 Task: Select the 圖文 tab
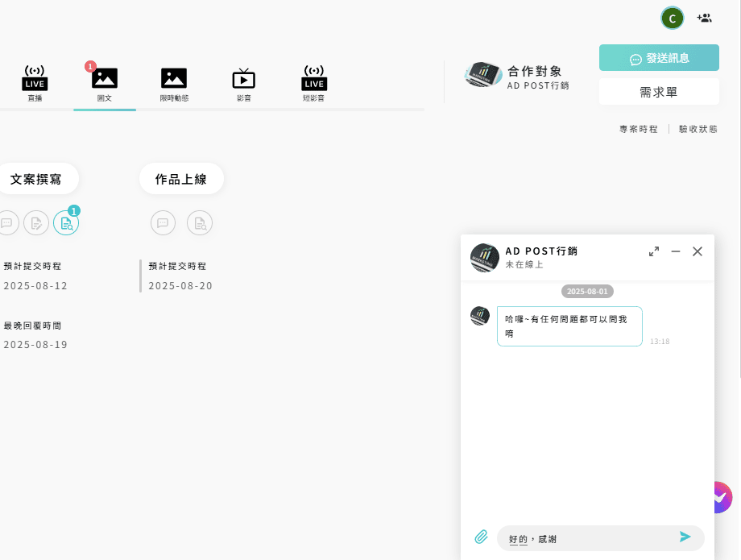[x=105, y=84]
